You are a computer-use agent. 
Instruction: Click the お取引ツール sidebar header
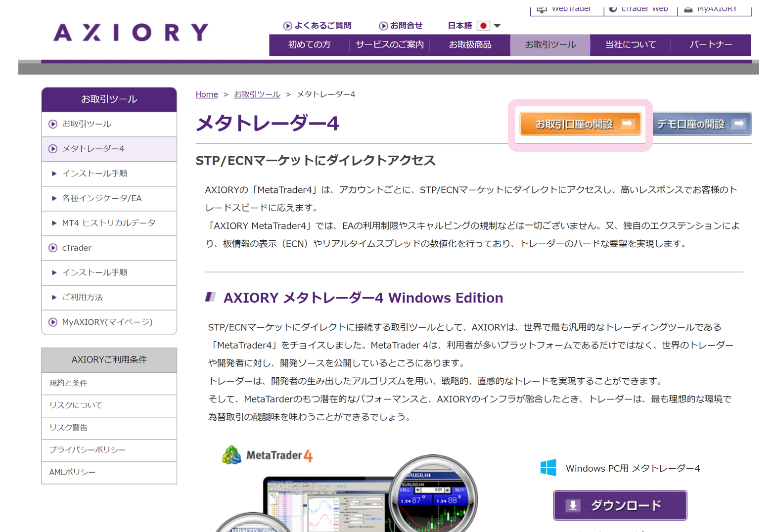point(109,99)
